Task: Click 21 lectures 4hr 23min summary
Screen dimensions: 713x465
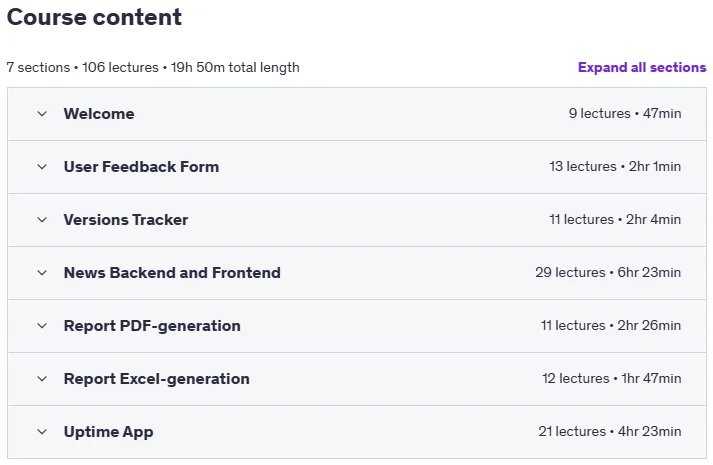Action: point(610,431)
